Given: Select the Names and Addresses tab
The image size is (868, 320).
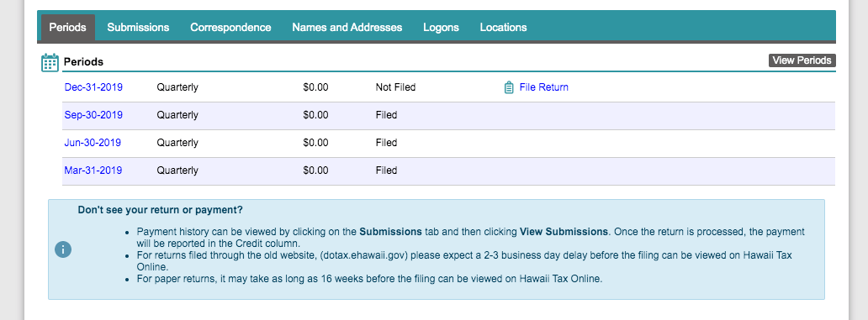Looking at the screenshot, I should tap(347, 27).
